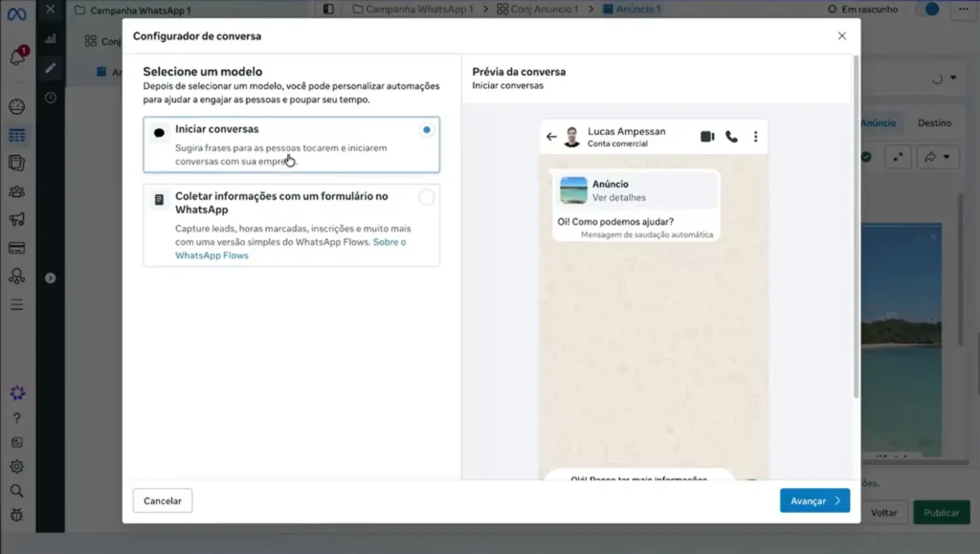Open the purple AI assistant flower icon
Viewport: 980px width, 554px height.
click(x=17, y=393)
